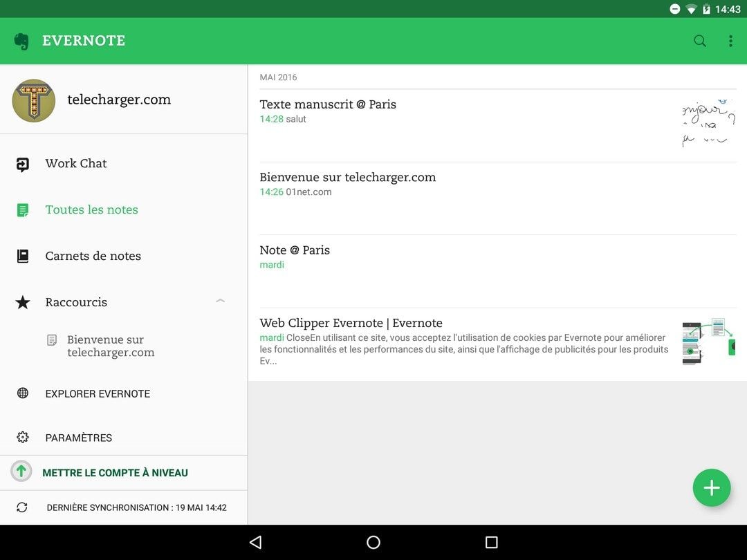The width and height of the screenshot is (747, 560).
Task: Click the note icon beside the Bienvenue shortcut
Action: 52,340
